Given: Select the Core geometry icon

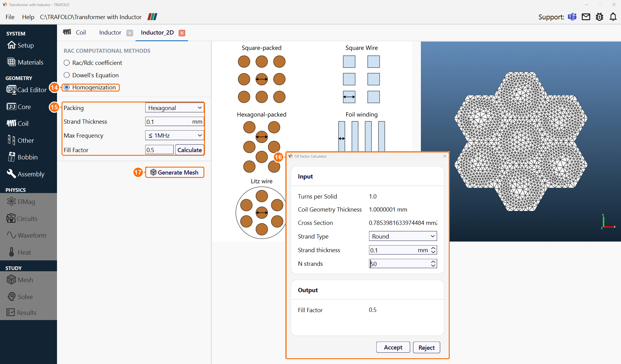Looking at the screenshot, I should (11, 107).
